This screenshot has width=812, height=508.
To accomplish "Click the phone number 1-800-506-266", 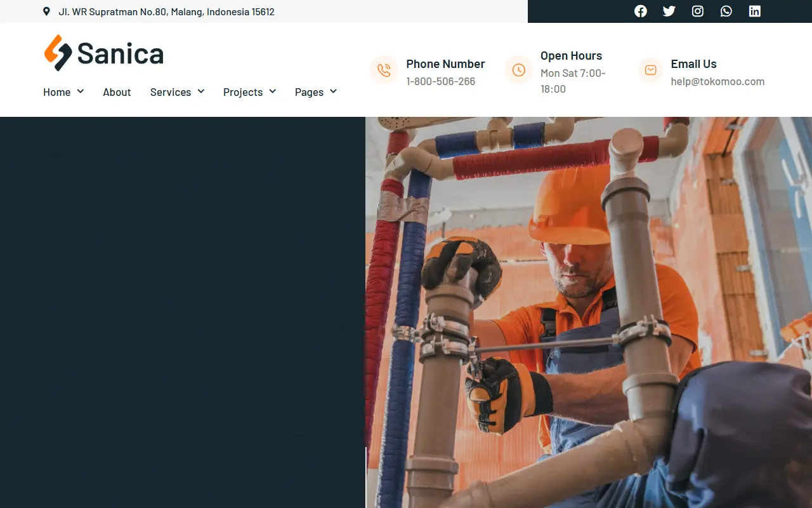I will coord(441,81).
